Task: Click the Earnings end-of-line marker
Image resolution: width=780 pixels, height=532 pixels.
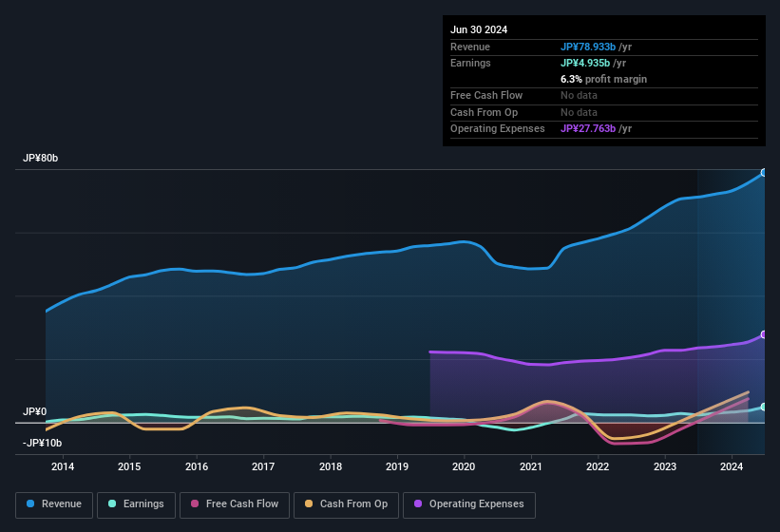Action: pyautogui.click(x=764, y=407)
